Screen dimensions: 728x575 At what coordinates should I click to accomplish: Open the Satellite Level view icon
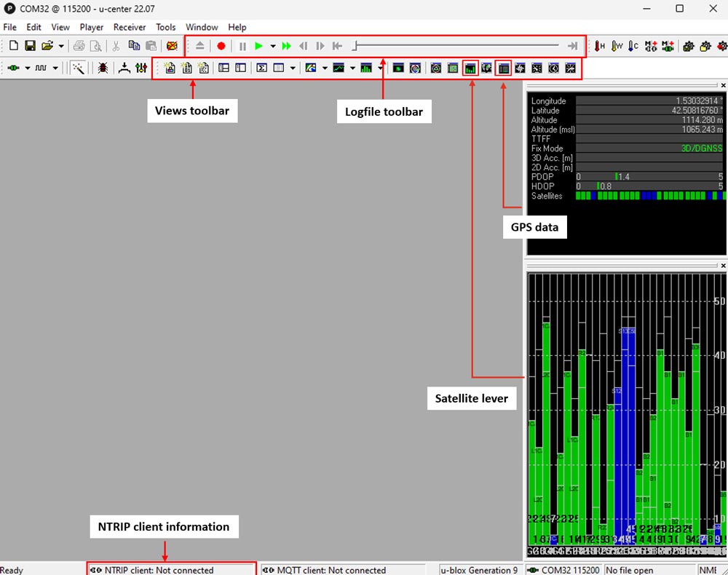tap(470, 68)
